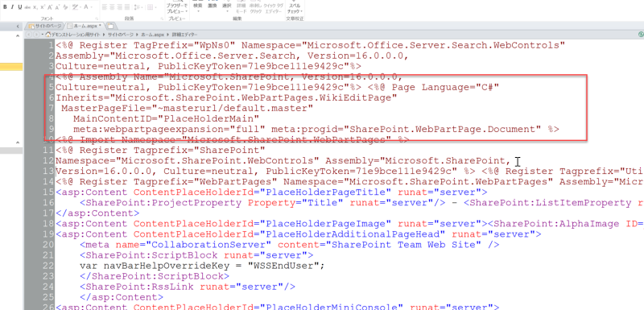
Task: Toggle bold formatting
Action: [x=5, y=7]
